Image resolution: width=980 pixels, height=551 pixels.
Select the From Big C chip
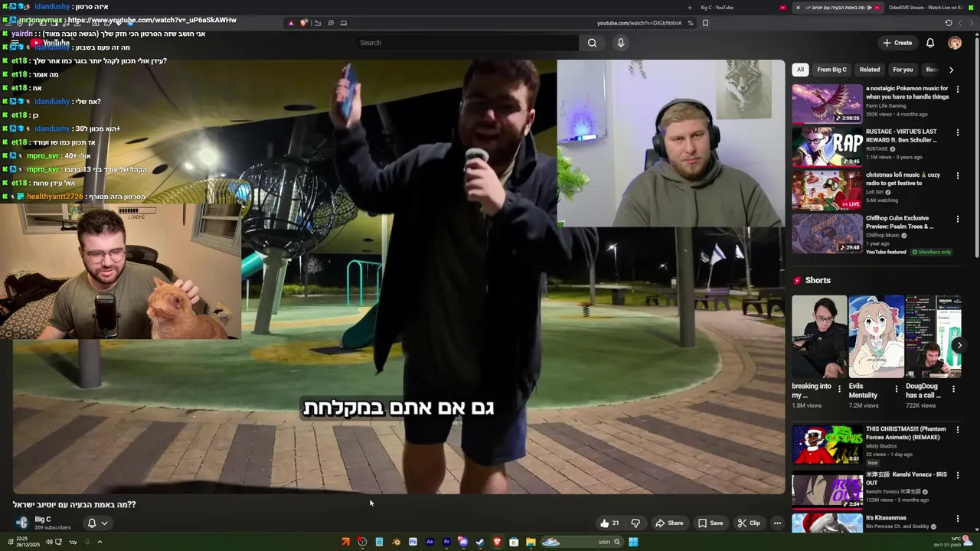(831, 70)
